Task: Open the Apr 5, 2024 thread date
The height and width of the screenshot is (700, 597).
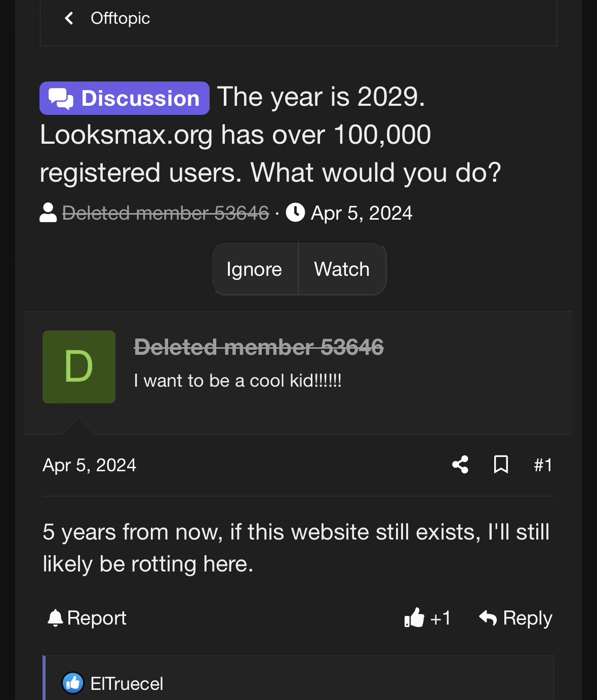Action: click(361, 213)
